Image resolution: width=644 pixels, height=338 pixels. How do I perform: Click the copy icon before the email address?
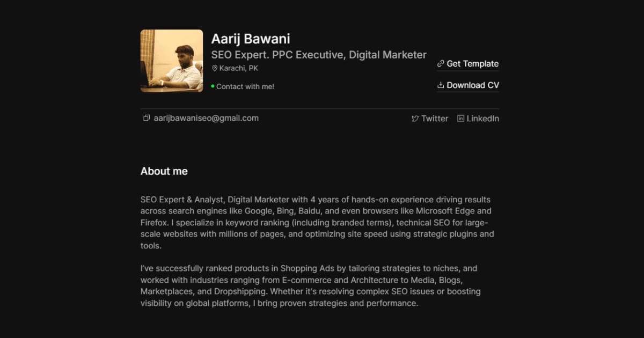click(147, 118)
